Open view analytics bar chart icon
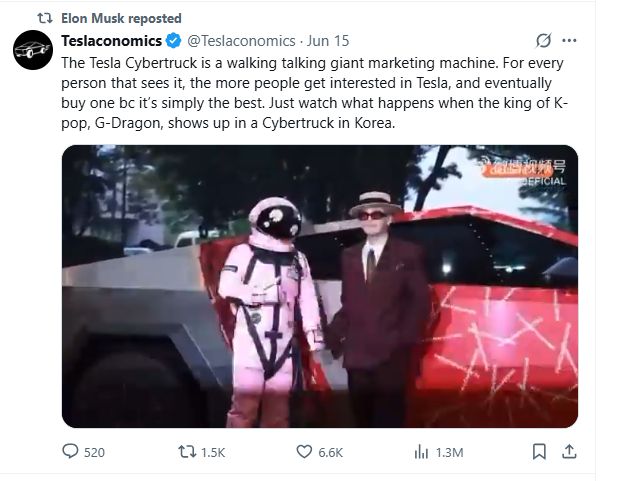The height and width of the screenshot is (481, 617). click(421, 452)
